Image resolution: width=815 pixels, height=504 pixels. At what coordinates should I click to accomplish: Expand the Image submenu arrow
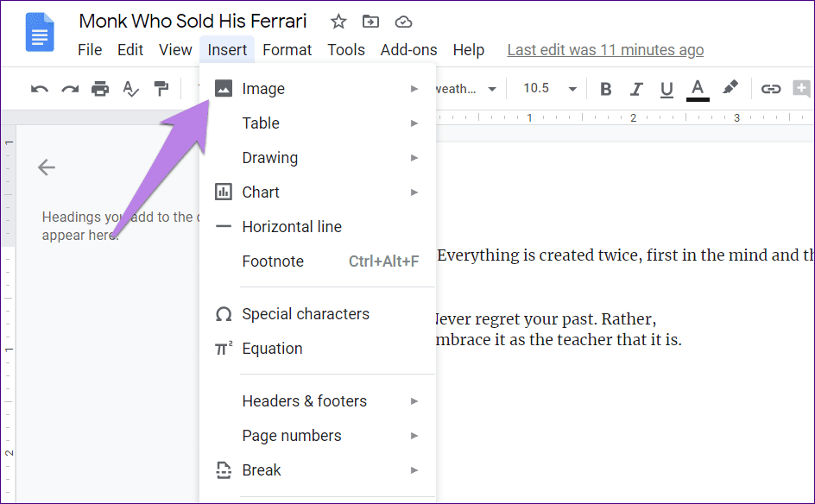point(414,88)
